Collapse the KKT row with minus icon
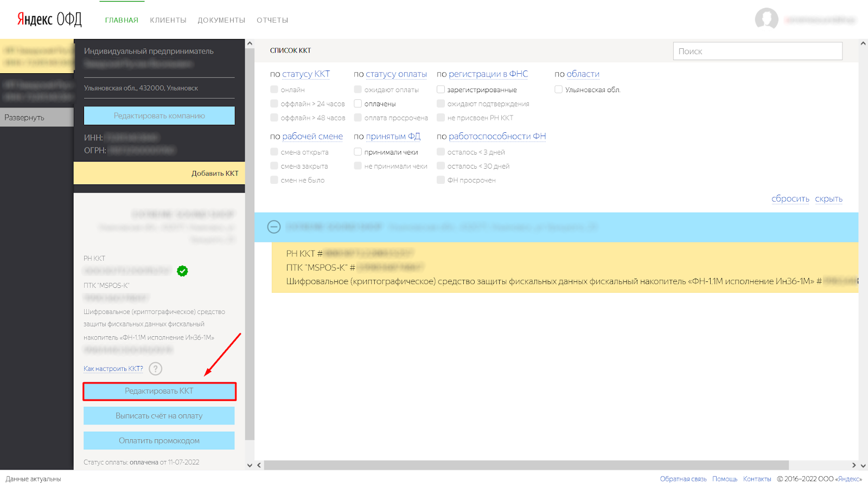 tap(274, 227)
